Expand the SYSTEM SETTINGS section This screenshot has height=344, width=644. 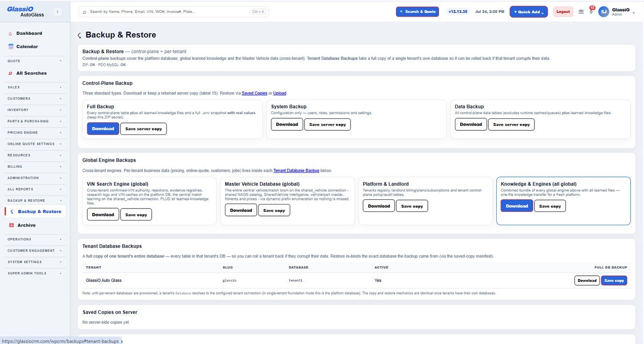pos(34,262)
